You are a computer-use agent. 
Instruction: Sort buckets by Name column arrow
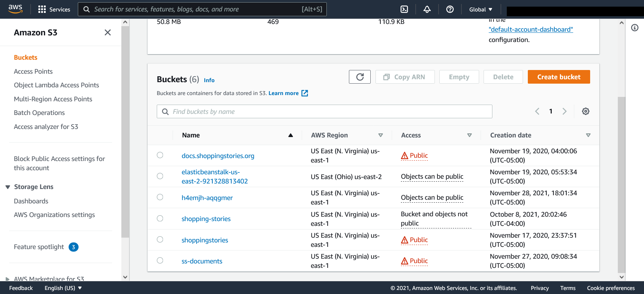291,135
